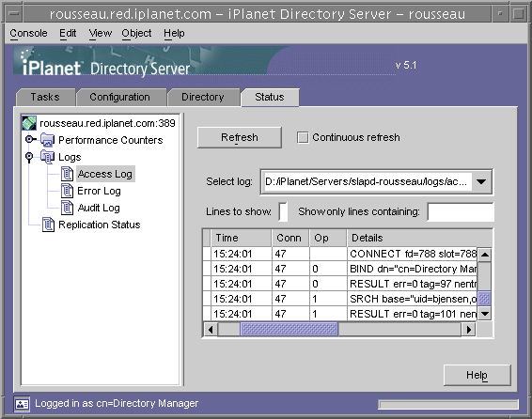
Task: Enable the Continuous refresh checkbox
Action: [x=303, y=138]
